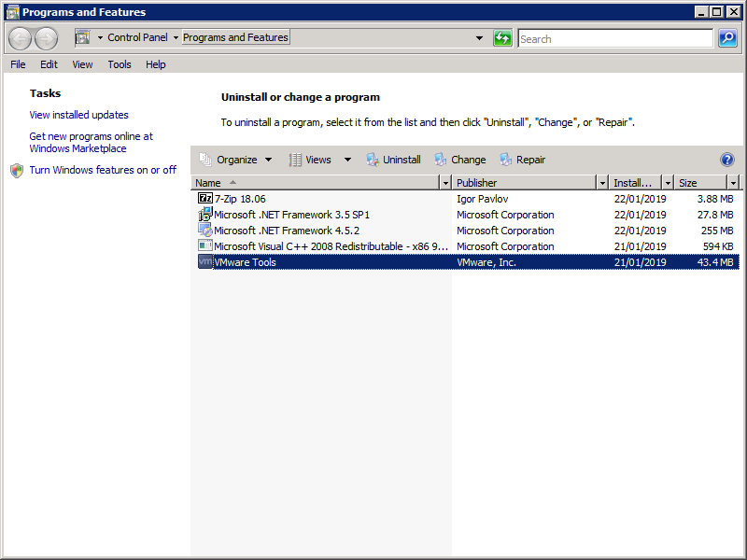Expand the address bar history dropdown

pyautogui.click(x=479, y=38)
